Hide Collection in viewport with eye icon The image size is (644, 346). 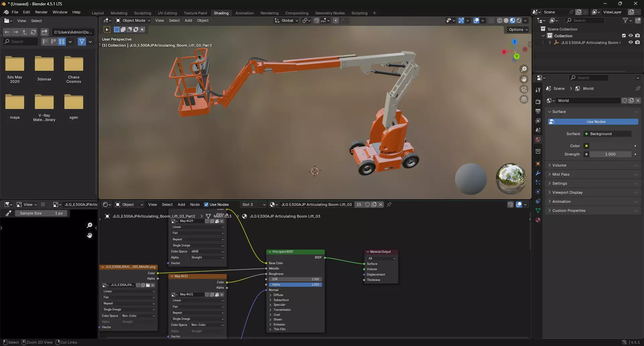coord(631,36)
